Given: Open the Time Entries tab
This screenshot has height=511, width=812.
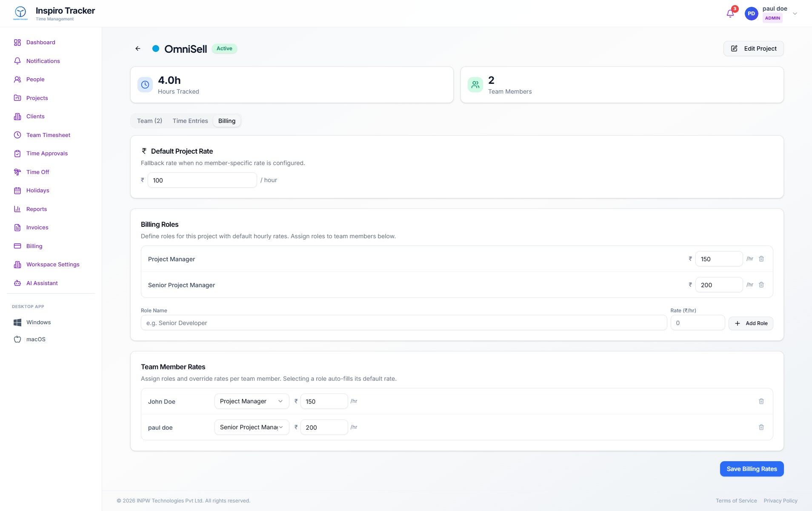Looking at the screenshot, I should click(x=190, y=121).
